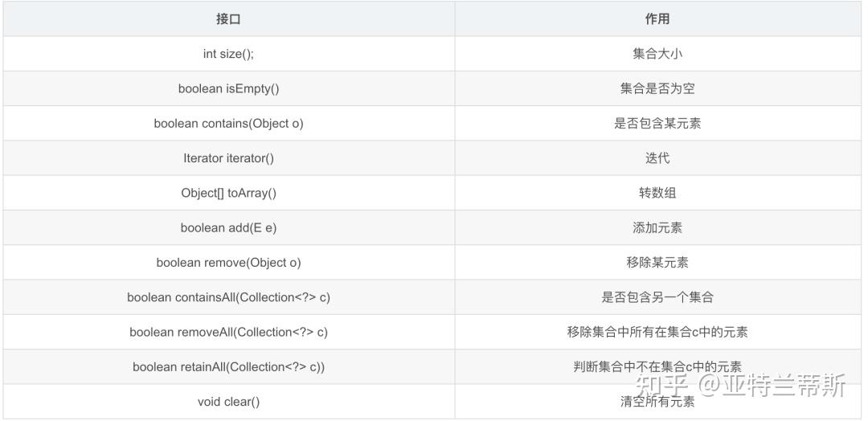Click the Object[] toArray() cell
868x421 pixels.
228,193
